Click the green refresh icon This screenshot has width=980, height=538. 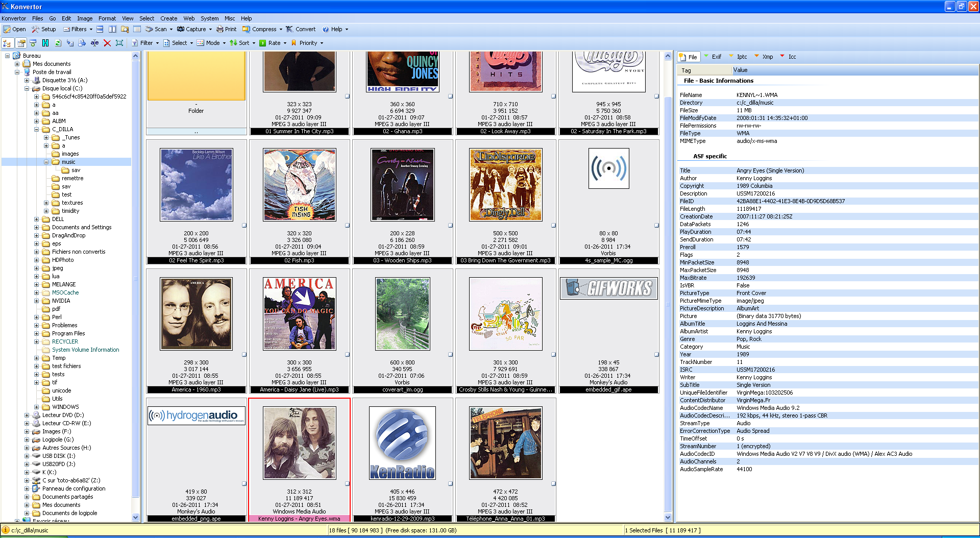(58, 43)
